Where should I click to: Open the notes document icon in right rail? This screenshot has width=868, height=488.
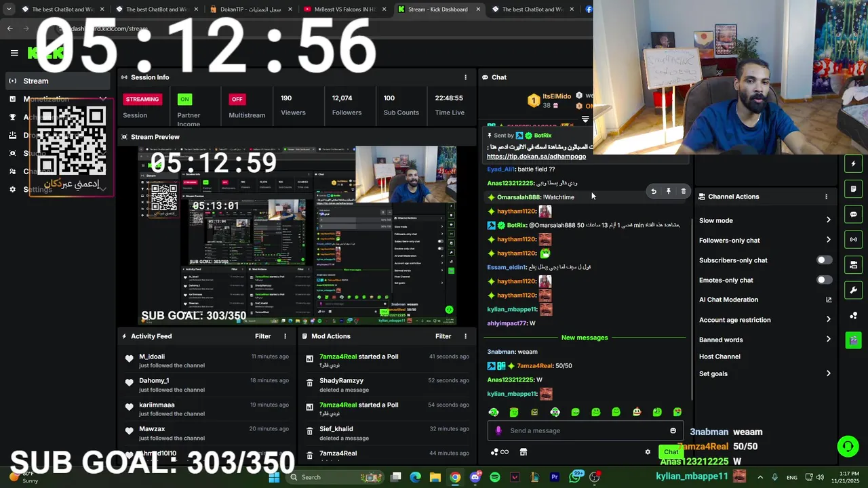pos(854,189)
